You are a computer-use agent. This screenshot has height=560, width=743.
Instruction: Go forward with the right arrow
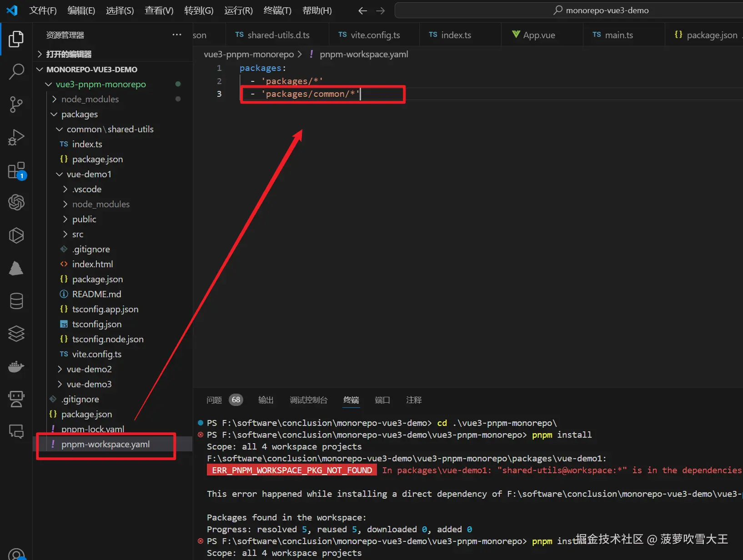pos(381,10)
